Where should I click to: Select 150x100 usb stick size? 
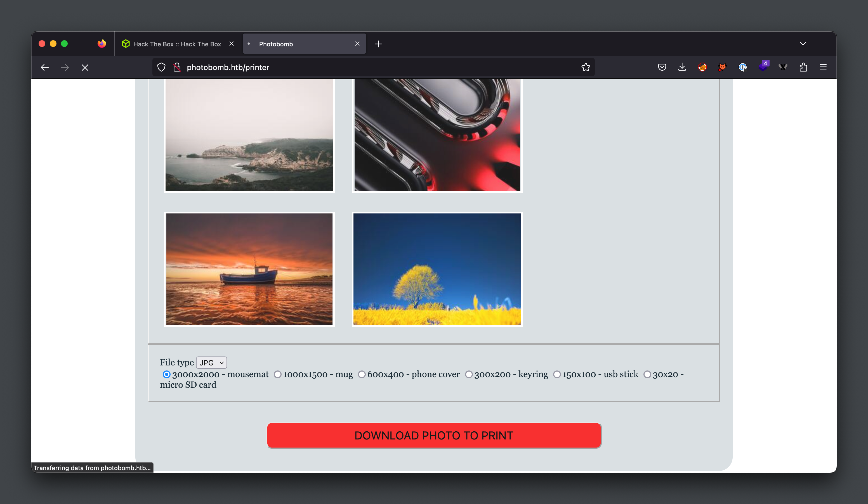[557, 374]
